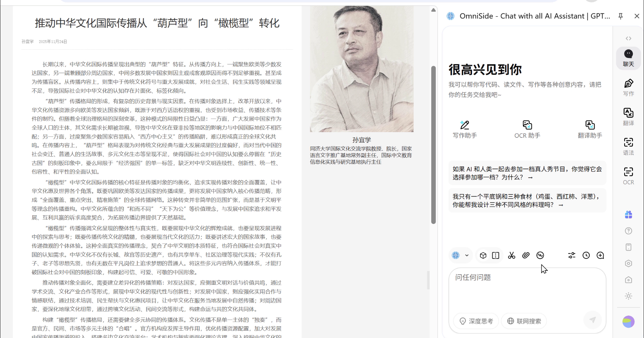Toggle the sun light theme icon
This screenshot has height=338, width=644.
[628, 296]
